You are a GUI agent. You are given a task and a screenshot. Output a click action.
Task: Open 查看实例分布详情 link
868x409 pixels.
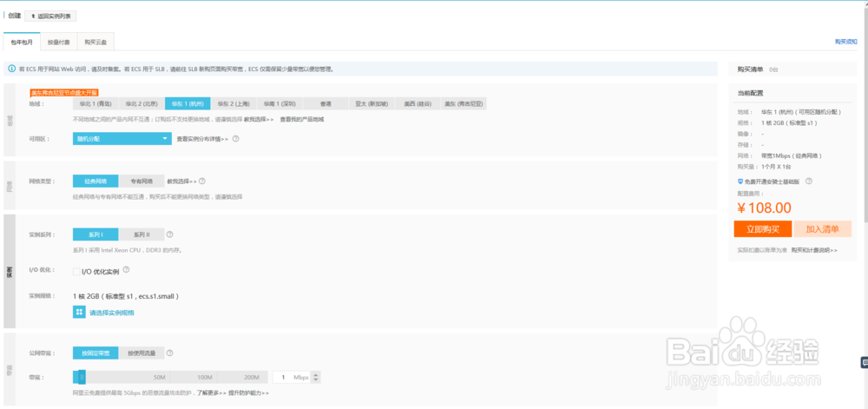[202, 139]
